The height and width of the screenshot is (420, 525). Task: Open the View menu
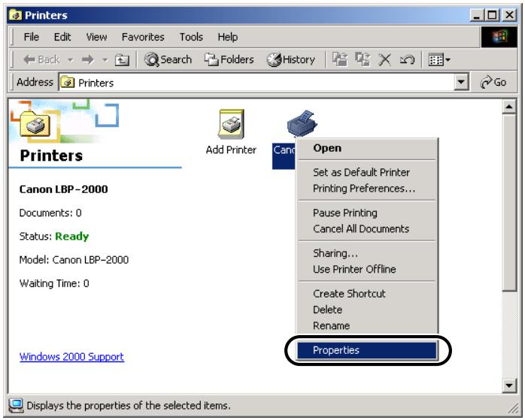[96, 37]
